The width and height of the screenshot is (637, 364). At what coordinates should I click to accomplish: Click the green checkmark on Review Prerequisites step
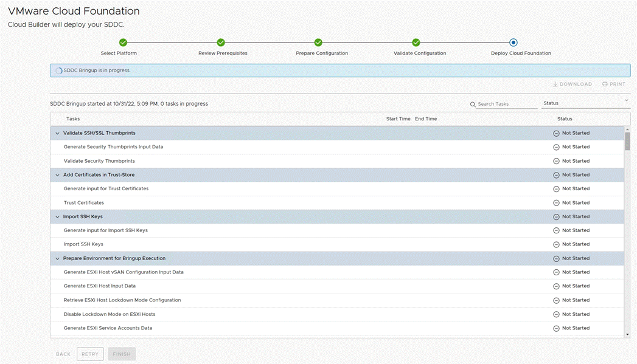coord(220,43)
